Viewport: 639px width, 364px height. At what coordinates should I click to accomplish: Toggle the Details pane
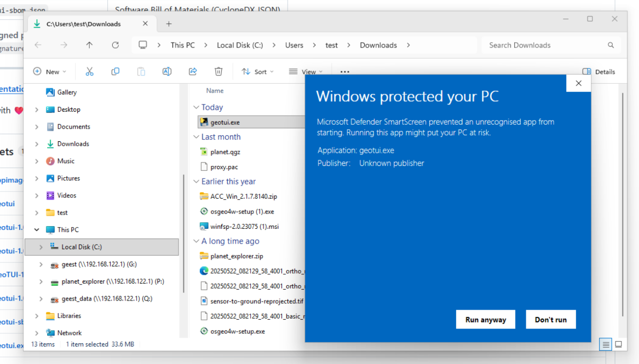[x=598, y=72]
